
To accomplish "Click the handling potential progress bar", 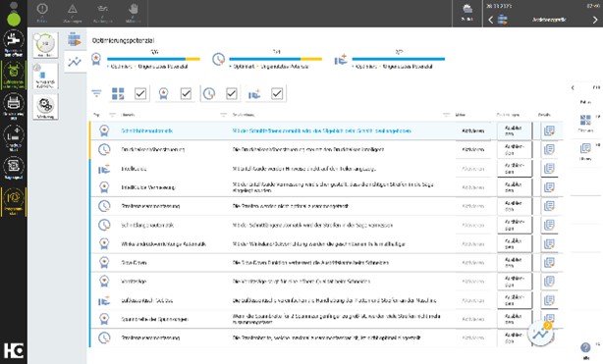I will tap(399, 59).
